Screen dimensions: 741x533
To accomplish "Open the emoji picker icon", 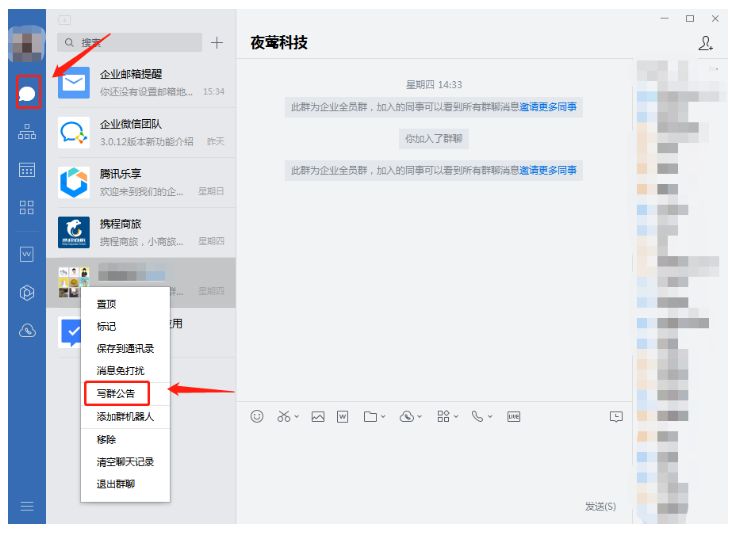I will (257, 416).
